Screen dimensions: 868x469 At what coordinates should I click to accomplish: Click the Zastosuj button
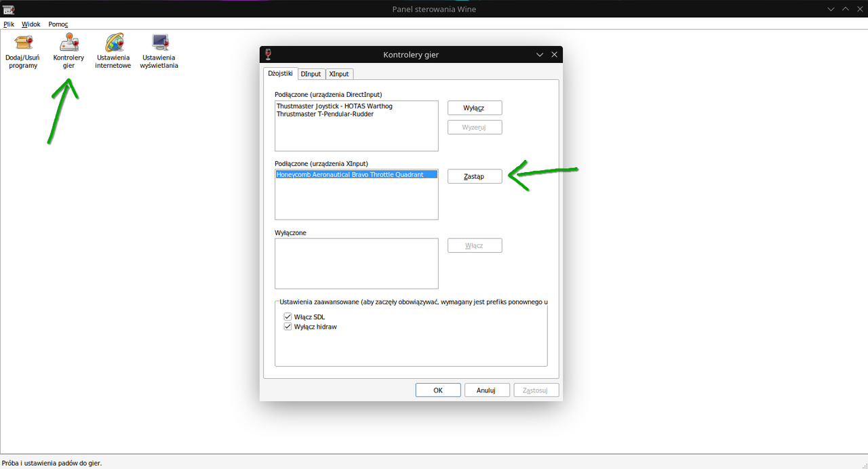point(536,390)
